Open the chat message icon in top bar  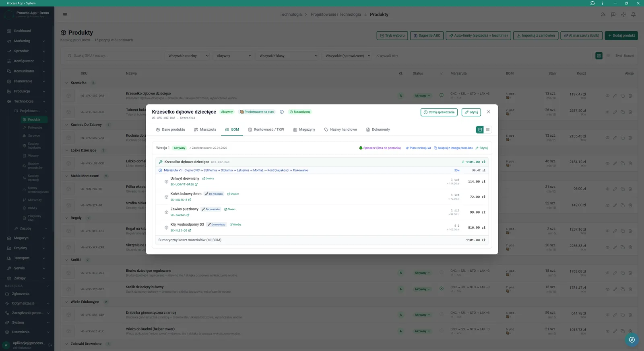tap(613, 14)
